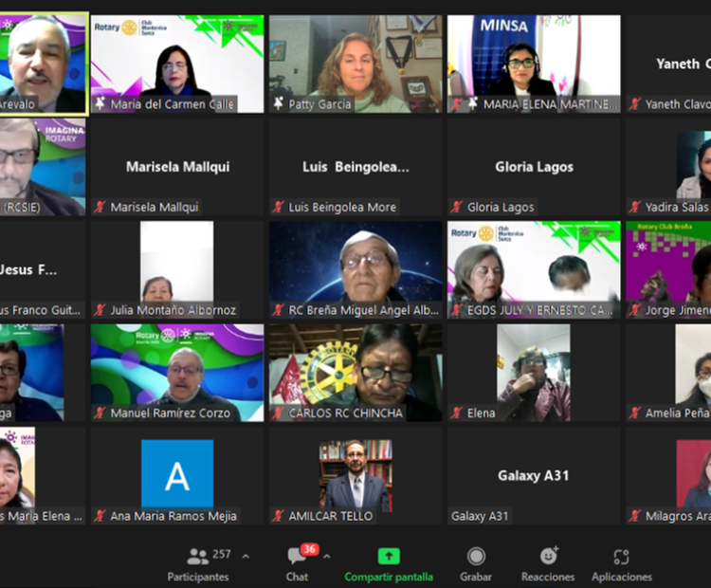This screenshot has width=711, height=588.
Task: Click the green Compartir pantalla icon
Action: coord(389,557)
